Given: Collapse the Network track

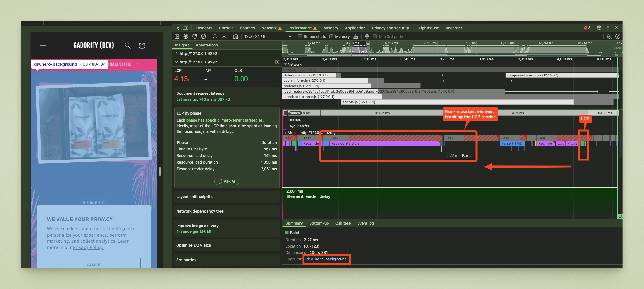Looking at the screenshot, I should (x=286, y=64).
